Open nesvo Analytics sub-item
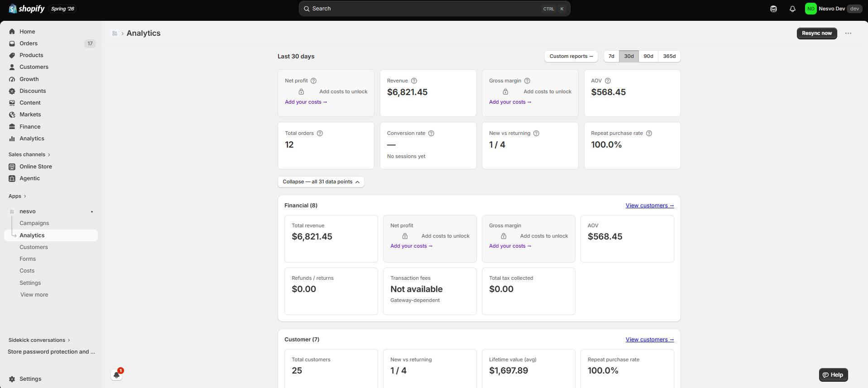The height and width of the screenshot is (388, 868). [51, 235]
